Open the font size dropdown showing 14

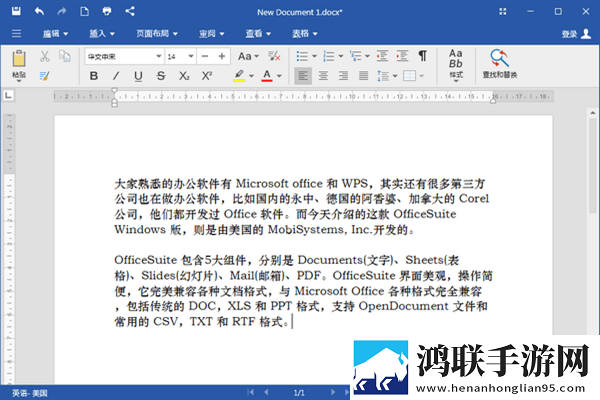(x=191, y=56)
